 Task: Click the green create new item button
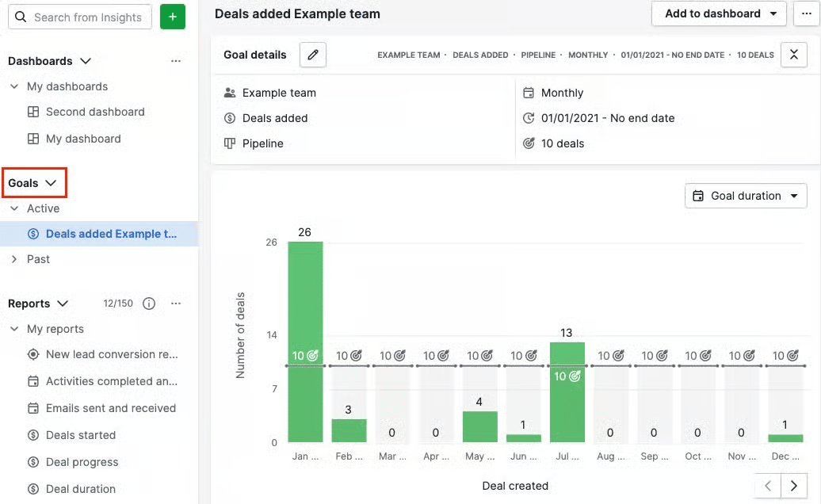173,17
